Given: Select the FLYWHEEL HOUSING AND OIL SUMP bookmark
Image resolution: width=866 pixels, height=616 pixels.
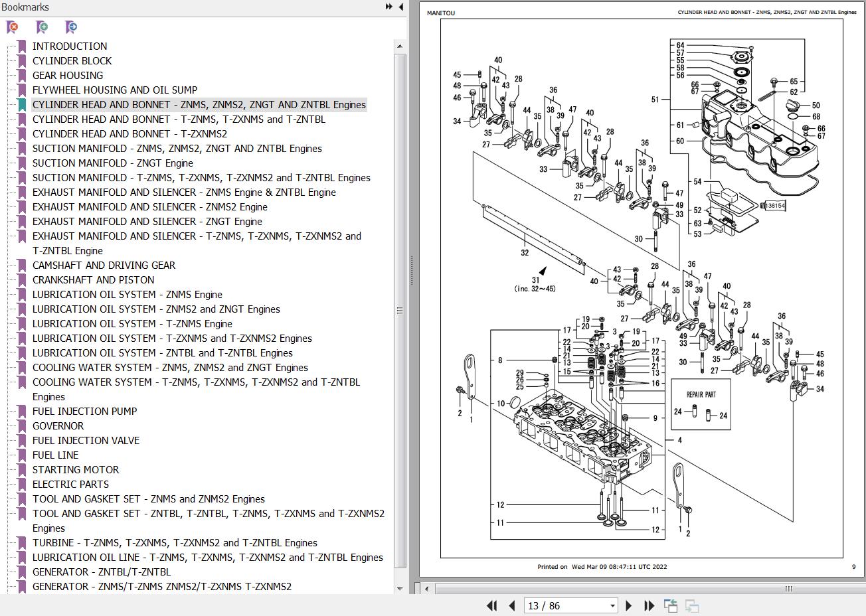Looking at the screenshot, I should coord(114,90).
